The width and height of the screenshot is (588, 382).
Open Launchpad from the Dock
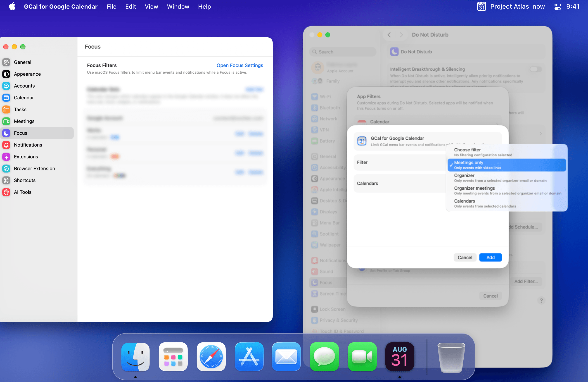tap(173, 357)
